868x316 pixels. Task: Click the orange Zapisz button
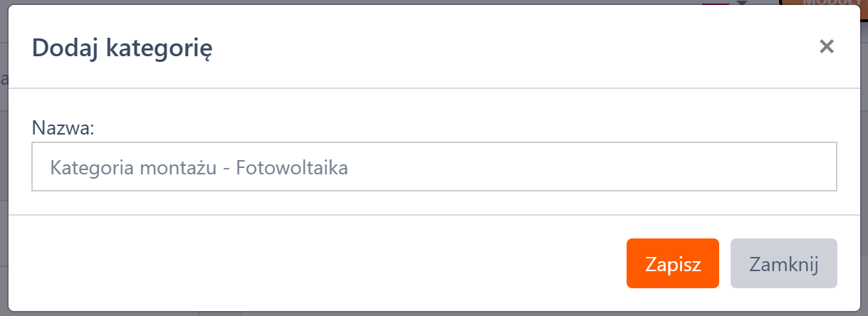[672, 263]
